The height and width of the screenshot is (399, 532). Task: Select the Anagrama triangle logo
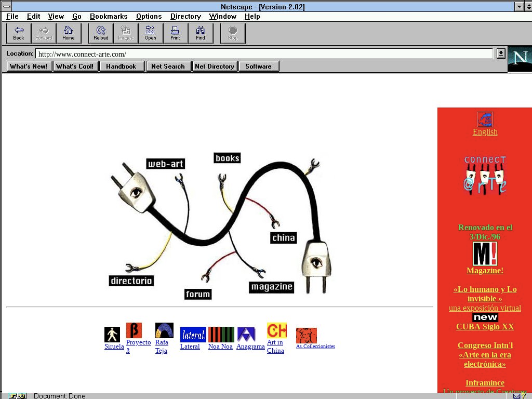point(246,334)
